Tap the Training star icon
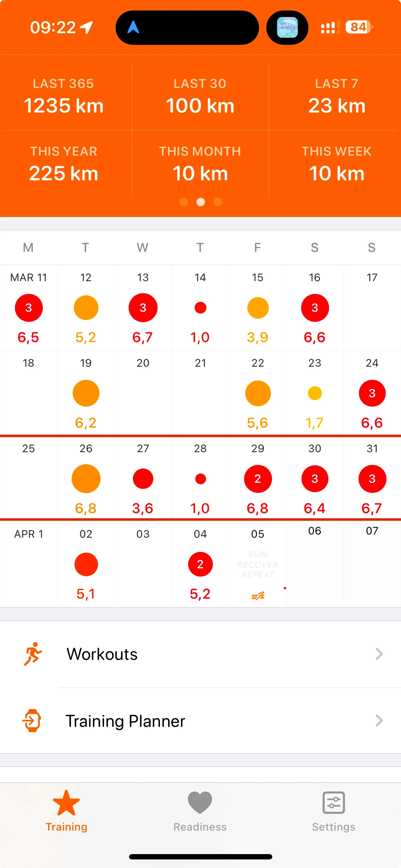The width and height of the screenshot is (401, 868). (x=66, y=803)
